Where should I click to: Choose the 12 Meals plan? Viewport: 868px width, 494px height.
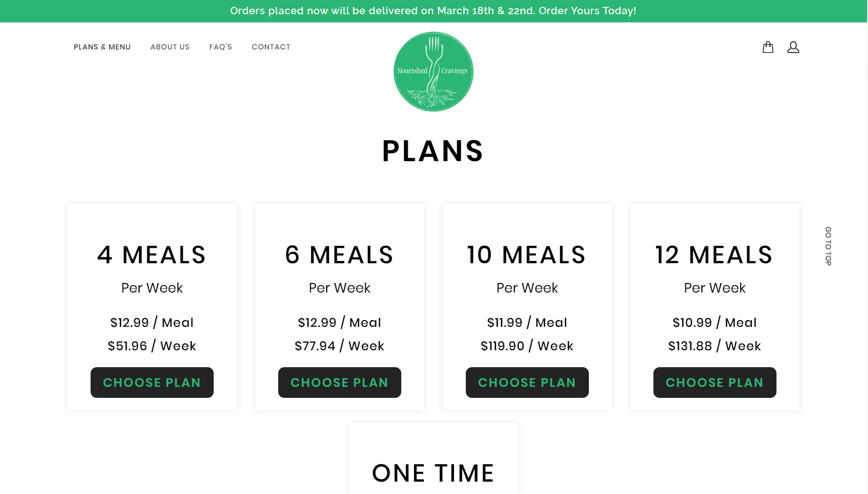point(715,382)
